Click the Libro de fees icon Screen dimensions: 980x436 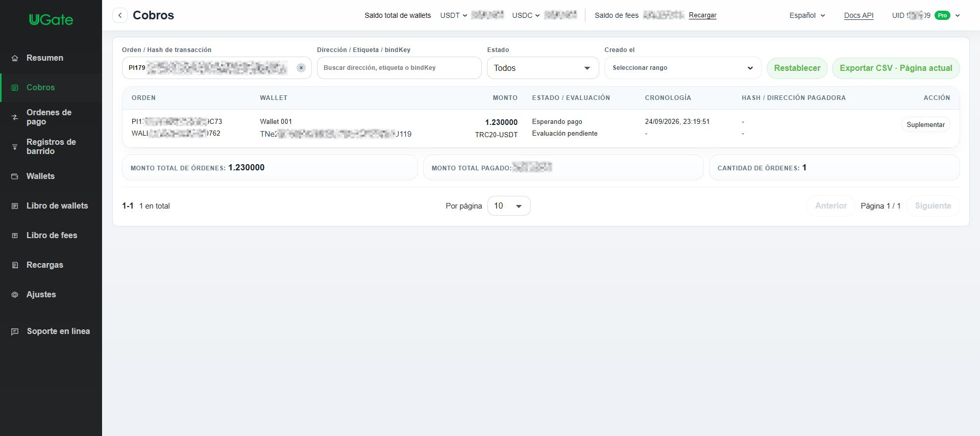point(15,236)
